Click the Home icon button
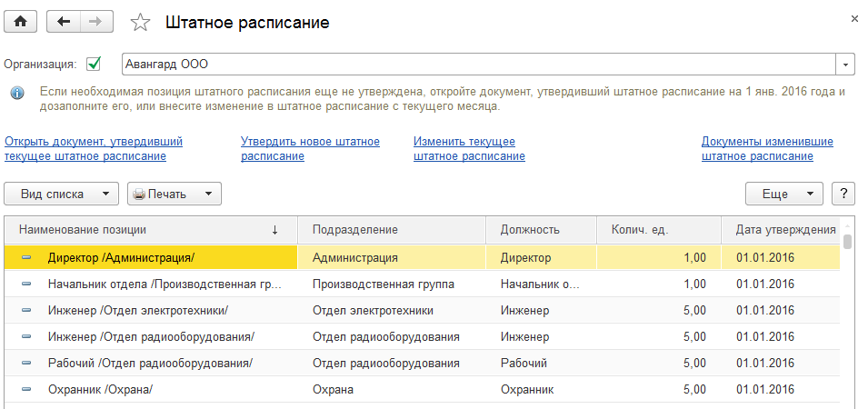This screenshot has width=868, height=409. click(20, 22)
